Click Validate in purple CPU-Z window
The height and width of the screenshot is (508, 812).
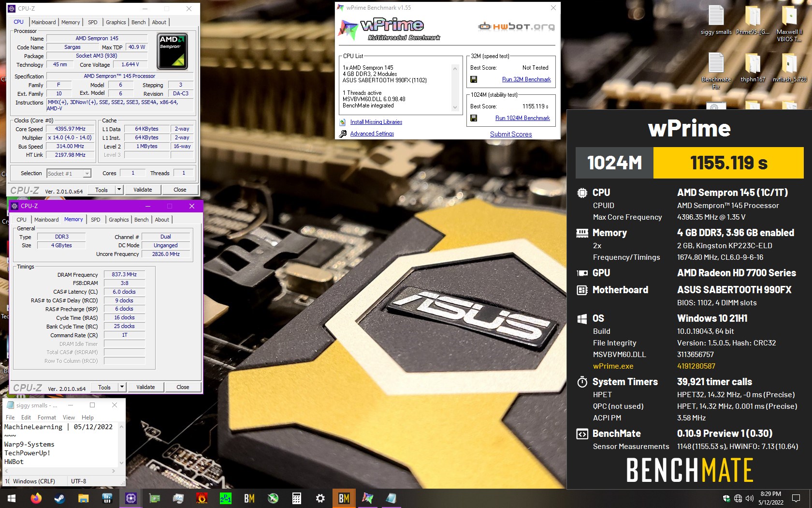(145, 387)
